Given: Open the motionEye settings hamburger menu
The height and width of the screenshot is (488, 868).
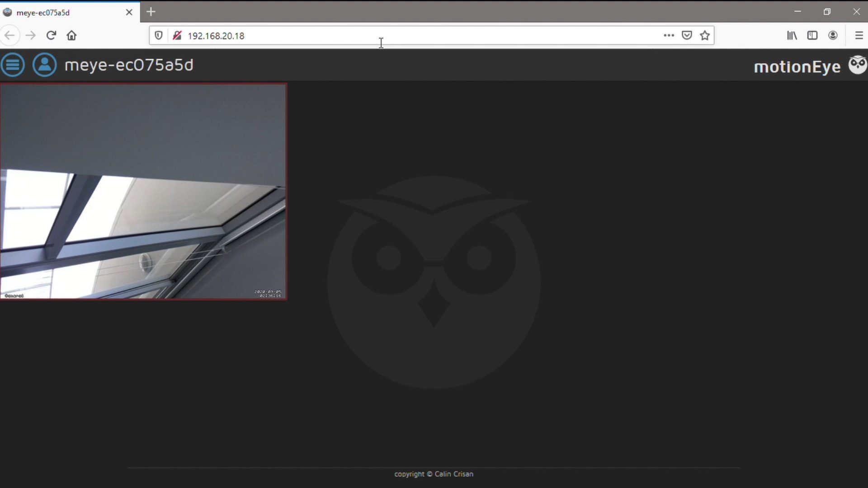Looking at the screenshot, I should [x=13, y=65].
